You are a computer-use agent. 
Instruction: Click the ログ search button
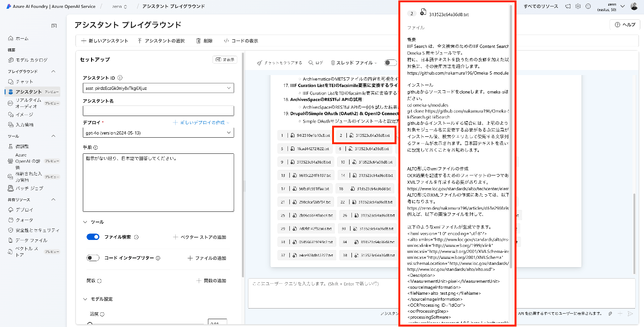316,63
